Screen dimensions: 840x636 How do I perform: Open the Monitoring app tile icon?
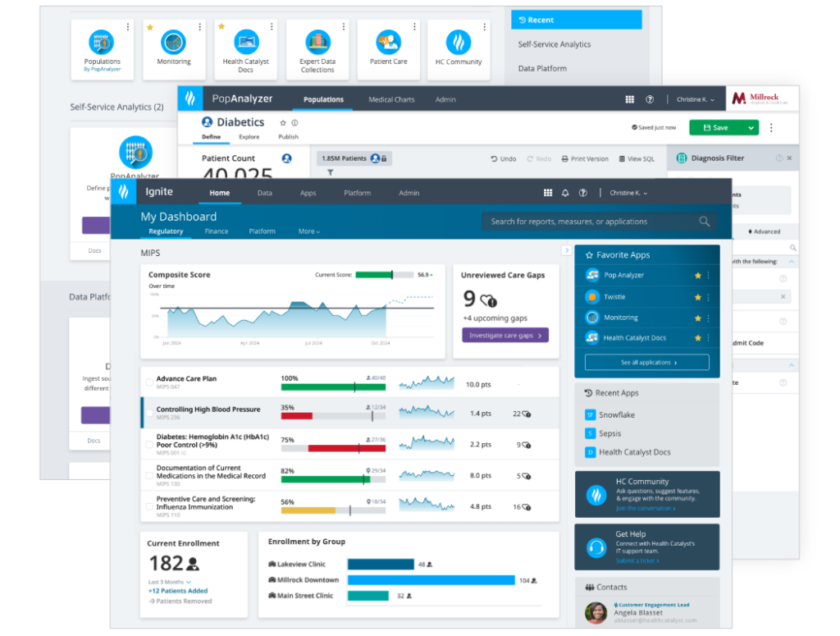(174, 43)
